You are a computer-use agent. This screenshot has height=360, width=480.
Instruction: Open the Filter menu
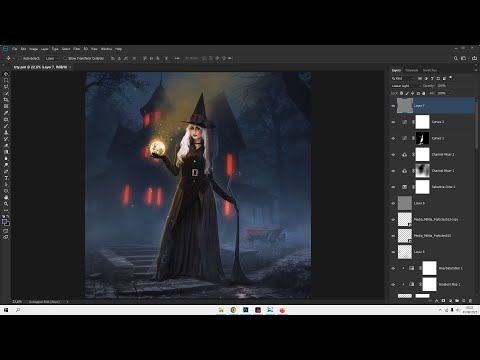[x=77, y=49]
